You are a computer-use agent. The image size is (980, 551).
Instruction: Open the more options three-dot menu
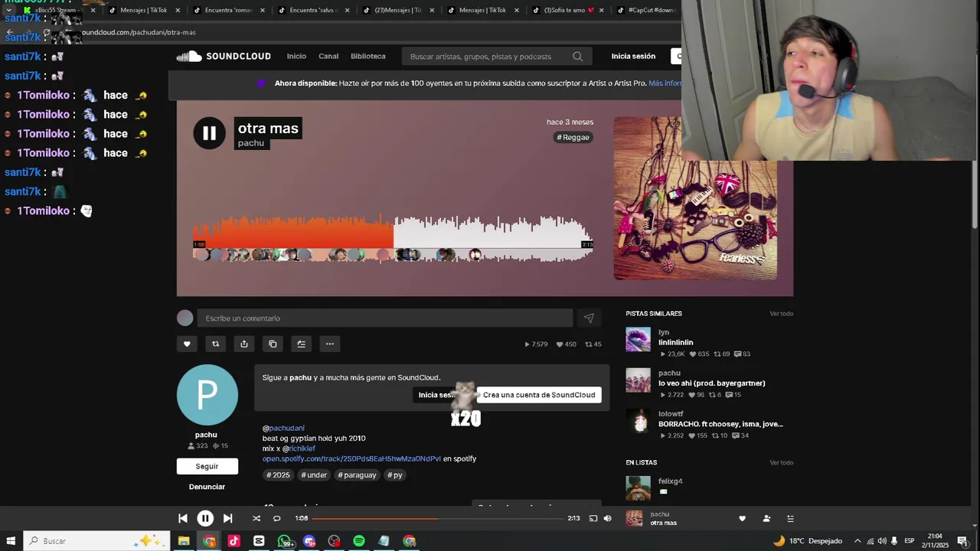[330, 344]
